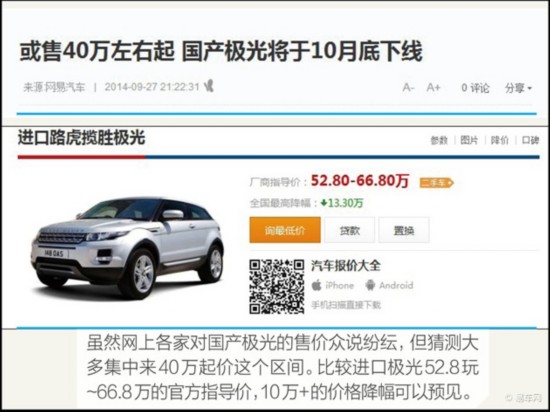The height and width of the screenshot is (412, 550).
Task: Click the Apple iPhone icon
Action: click(x=316, y=285)
